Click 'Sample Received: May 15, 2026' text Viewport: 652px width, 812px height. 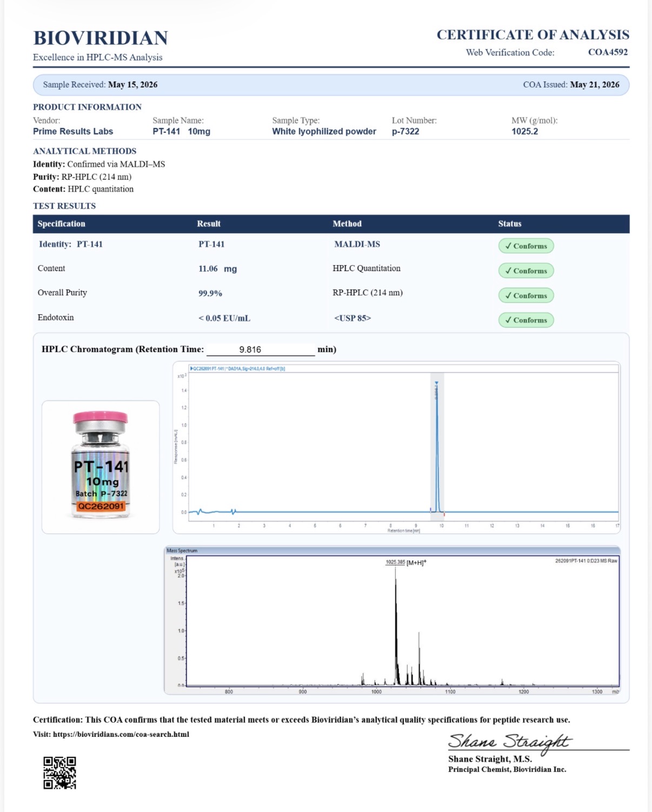[100, 85]
